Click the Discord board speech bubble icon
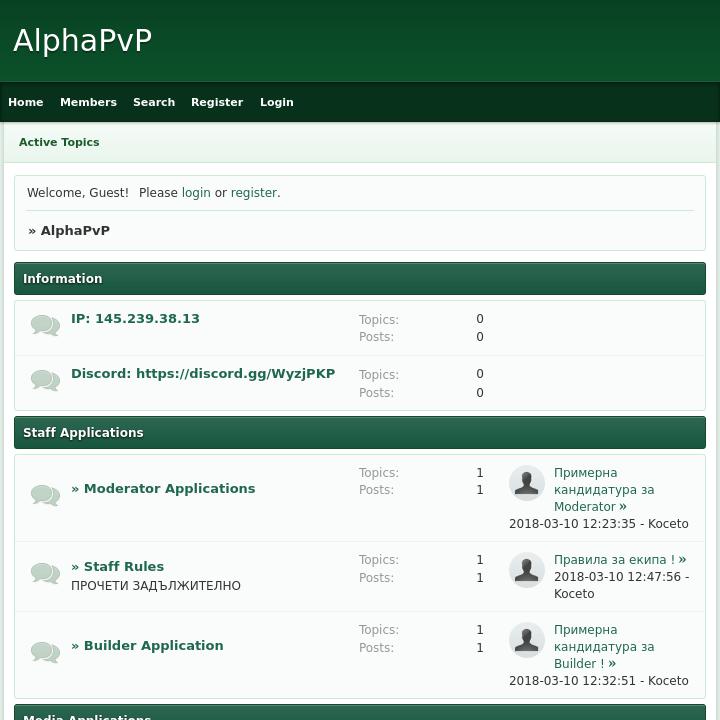The image size is (720, 720). pyautogui.click(x=45, y=381)
